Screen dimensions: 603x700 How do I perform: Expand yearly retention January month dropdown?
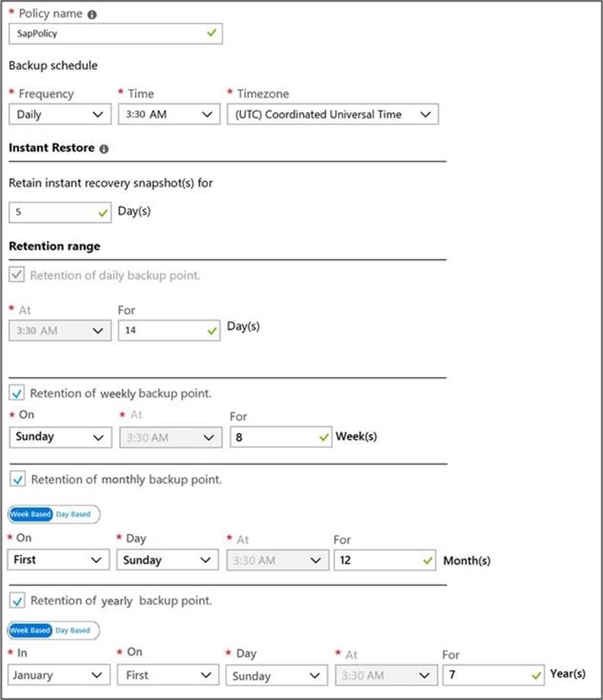59,676
